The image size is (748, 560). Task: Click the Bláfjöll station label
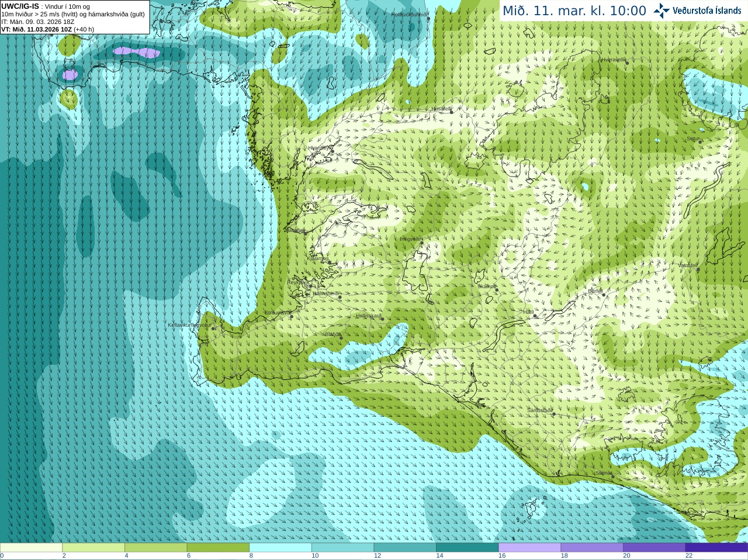tap(333, 334)
